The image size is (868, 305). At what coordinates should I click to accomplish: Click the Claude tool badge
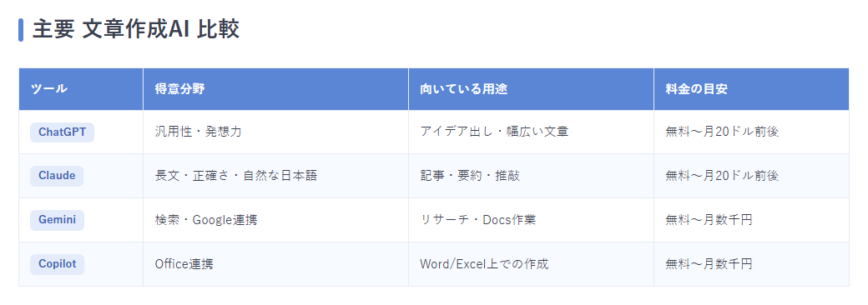pos(57,176)
